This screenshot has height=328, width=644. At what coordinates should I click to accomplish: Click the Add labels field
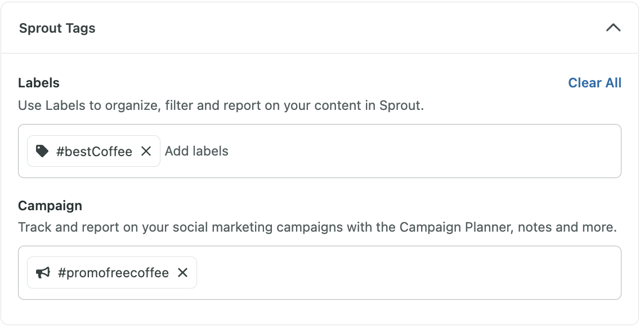click(196, 151)
